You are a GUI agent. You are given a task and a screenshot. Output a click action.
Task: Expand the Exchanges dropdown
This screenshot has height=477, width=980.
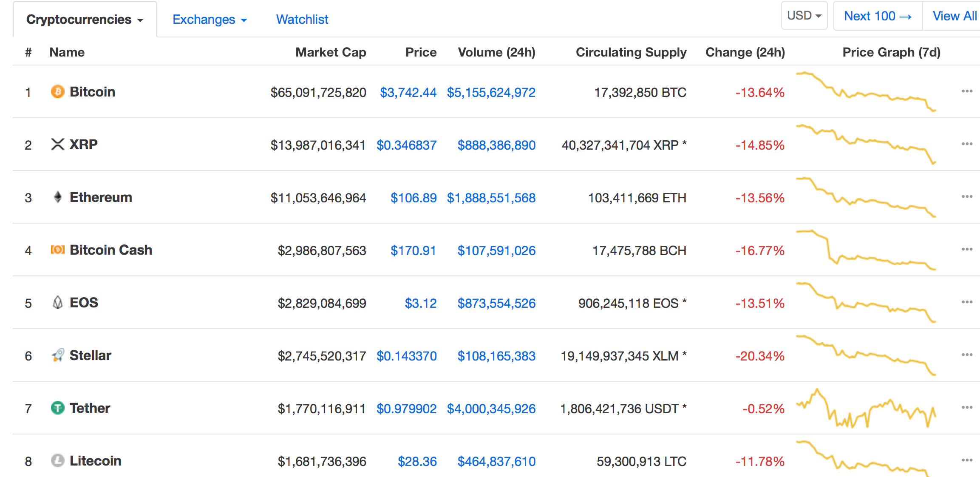click(x=210, y=20)
